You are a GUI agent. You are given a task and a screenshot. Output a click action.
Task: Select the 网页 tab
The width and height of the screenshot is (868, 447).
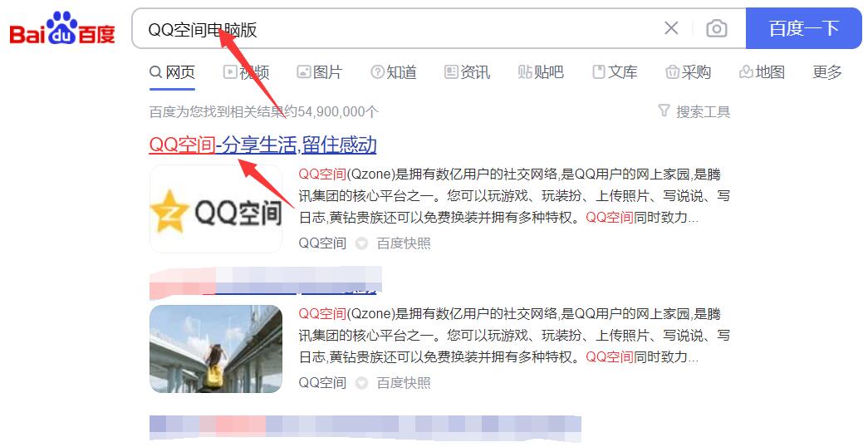(x=173, y=72)
